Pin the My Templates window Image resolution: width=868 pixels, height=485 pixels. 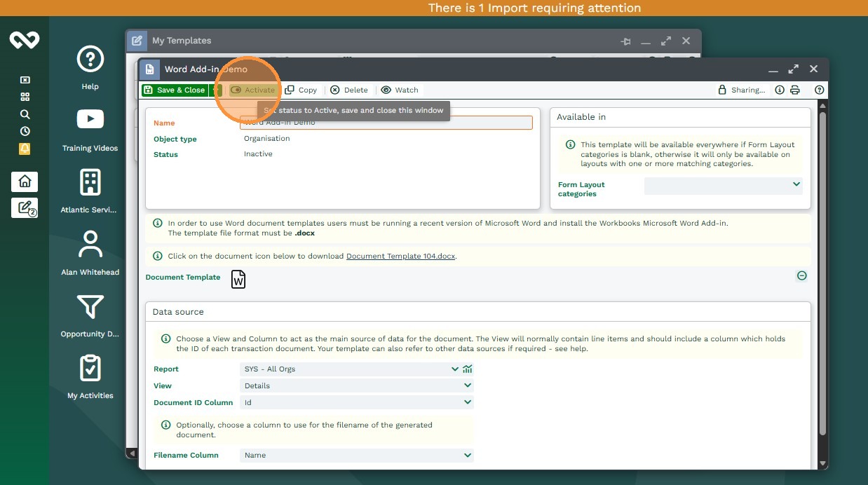(626, 41)
